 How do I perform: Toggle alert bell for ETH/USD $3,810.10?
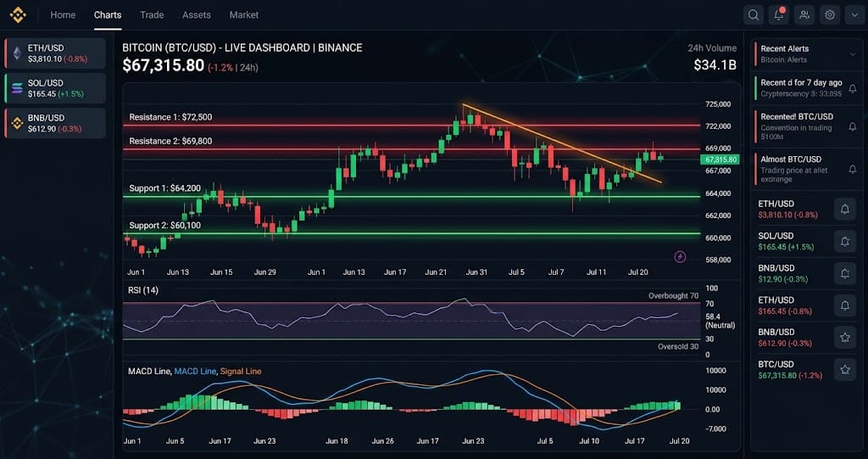[x=845, y=209]
